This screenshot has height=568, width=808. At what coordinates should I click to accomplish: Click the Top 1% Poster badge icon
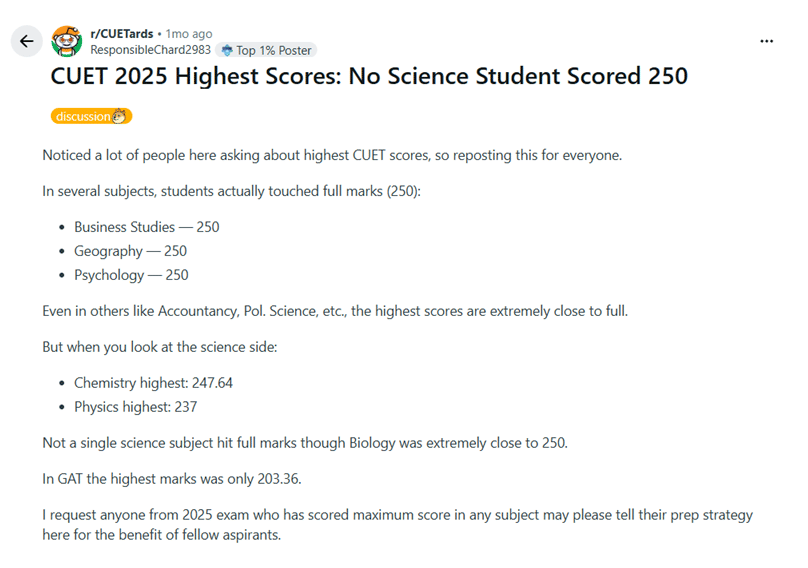[227, 50]
